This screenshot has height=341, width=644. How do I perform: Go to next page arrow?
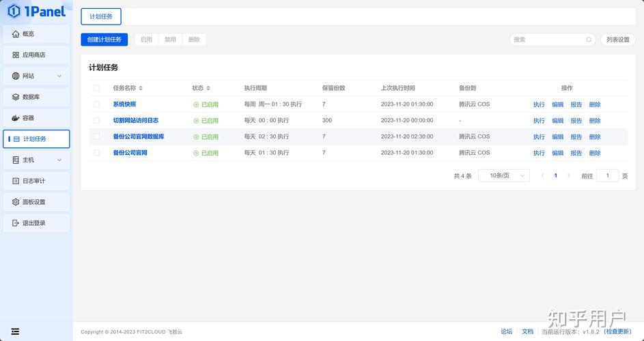point(569,176)
